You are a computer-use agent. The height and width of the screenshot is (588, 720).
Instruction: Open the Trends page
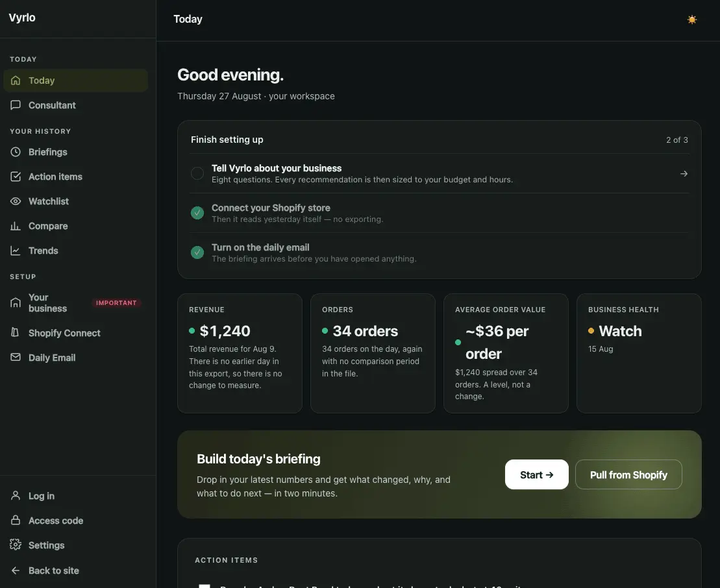(x=76, y=251)
